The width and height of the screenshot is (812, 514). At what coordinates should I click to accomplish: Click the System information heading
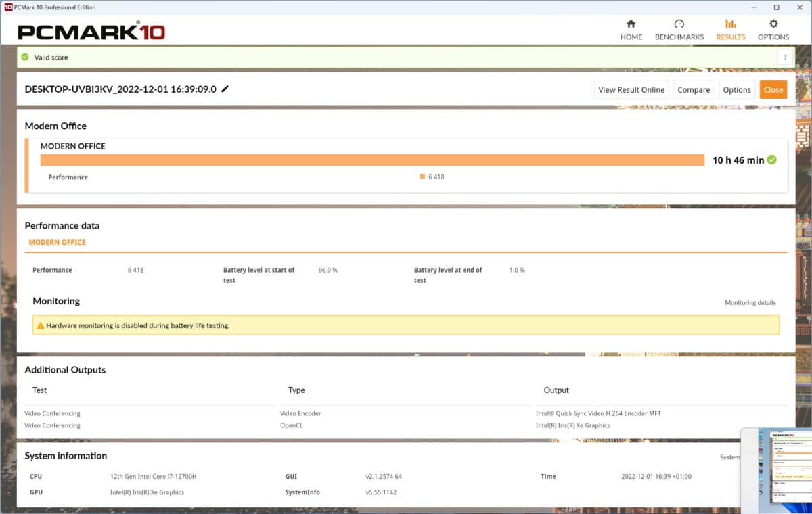(66, 456)
